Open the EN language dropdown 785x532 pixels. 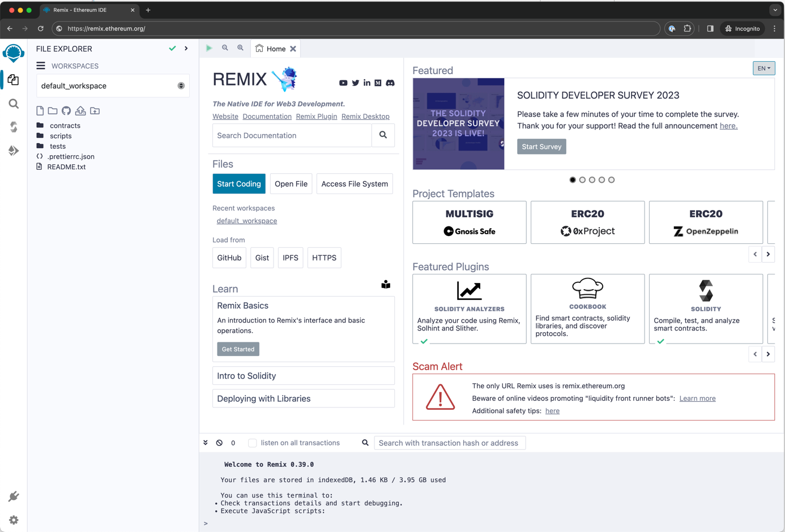coord(763,68)
